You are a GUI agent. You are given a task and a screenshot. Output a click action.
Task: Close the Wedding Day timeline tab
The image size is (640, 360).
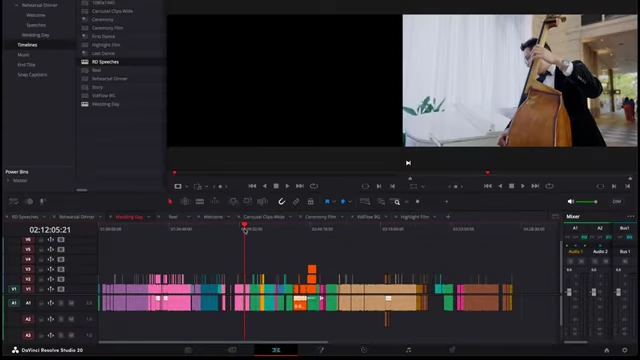(110, 217)
